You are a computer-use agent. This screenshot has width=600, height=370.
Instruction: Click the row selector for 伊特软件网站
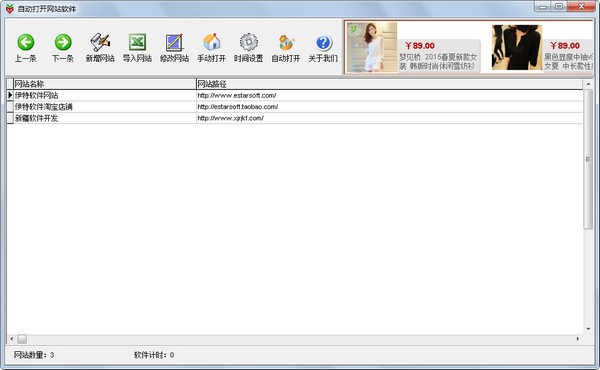(10, 95)
